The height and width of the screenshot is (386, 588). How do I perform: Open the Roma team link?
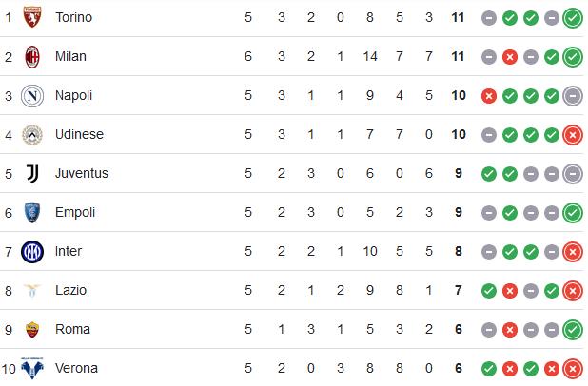[x=72, y=329]
